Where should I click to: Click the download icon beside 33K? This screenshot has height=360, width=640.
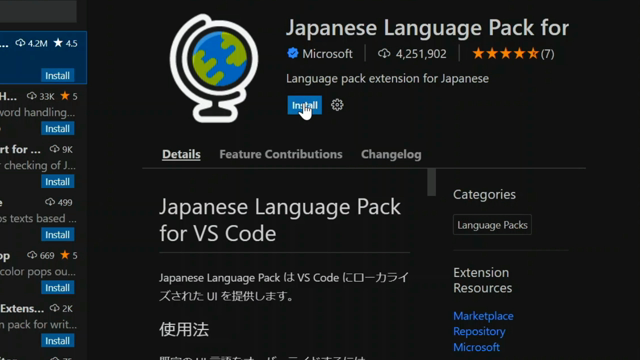pos(32,96)
